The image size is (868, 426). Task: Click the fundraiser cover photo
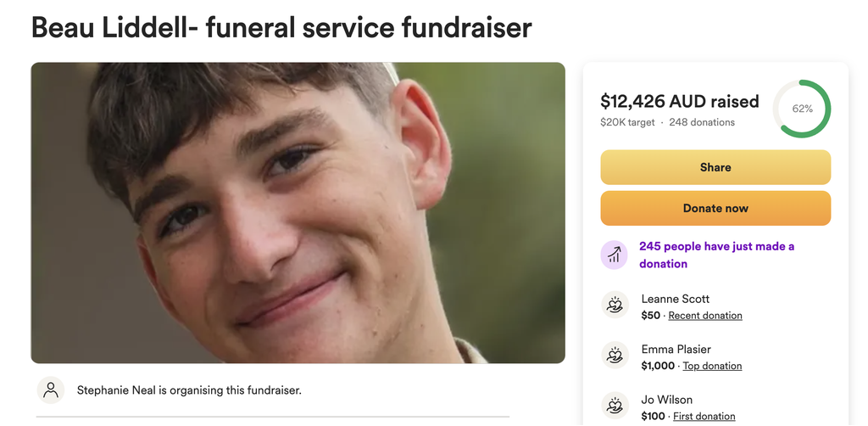(x=298, y=213)
